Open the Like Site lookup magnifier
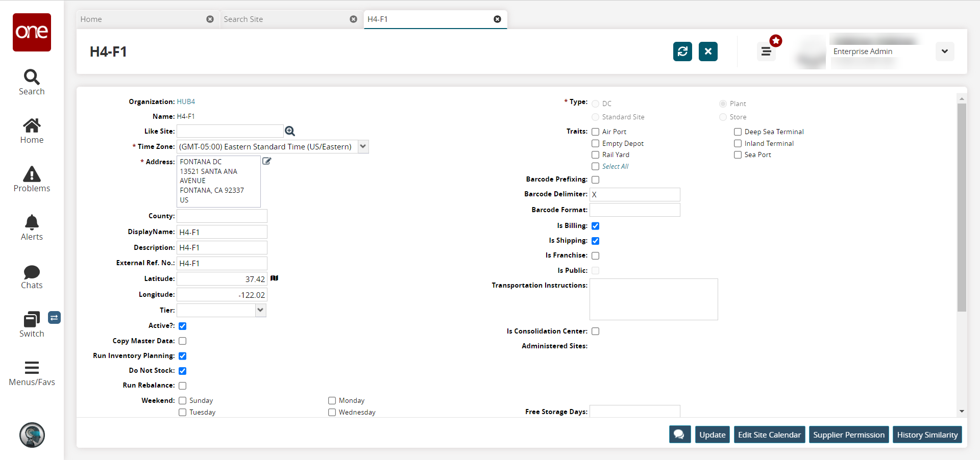This screenshot has height=460, width=980. [x=290, y=132]
